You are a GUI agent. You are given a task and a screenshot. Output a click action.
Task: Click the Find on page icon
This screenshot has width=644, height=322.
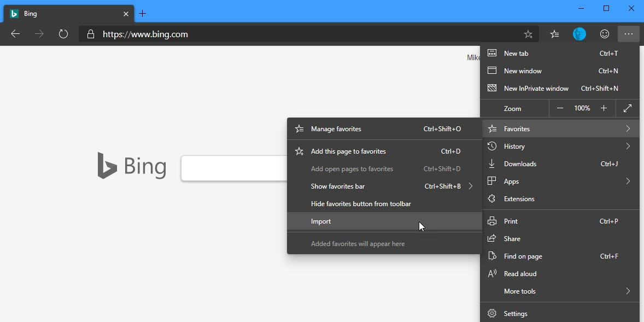tap(491, 256)
